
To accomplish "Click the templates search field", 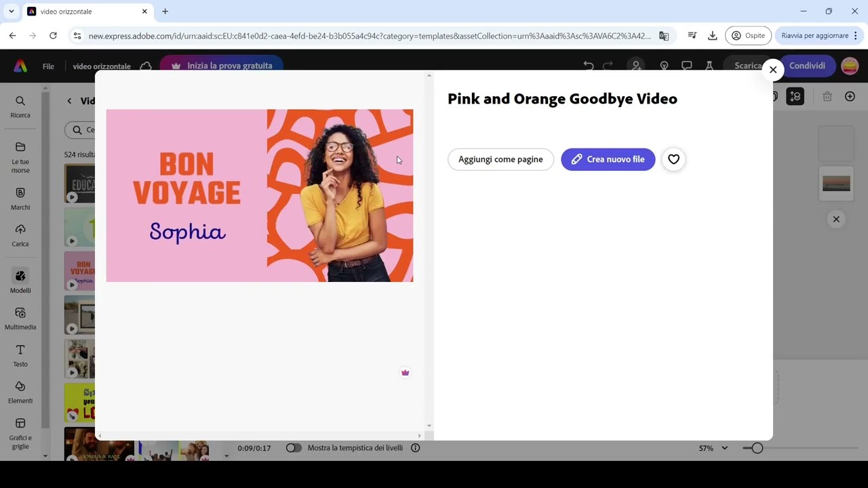I will click(x=81, y=130).
